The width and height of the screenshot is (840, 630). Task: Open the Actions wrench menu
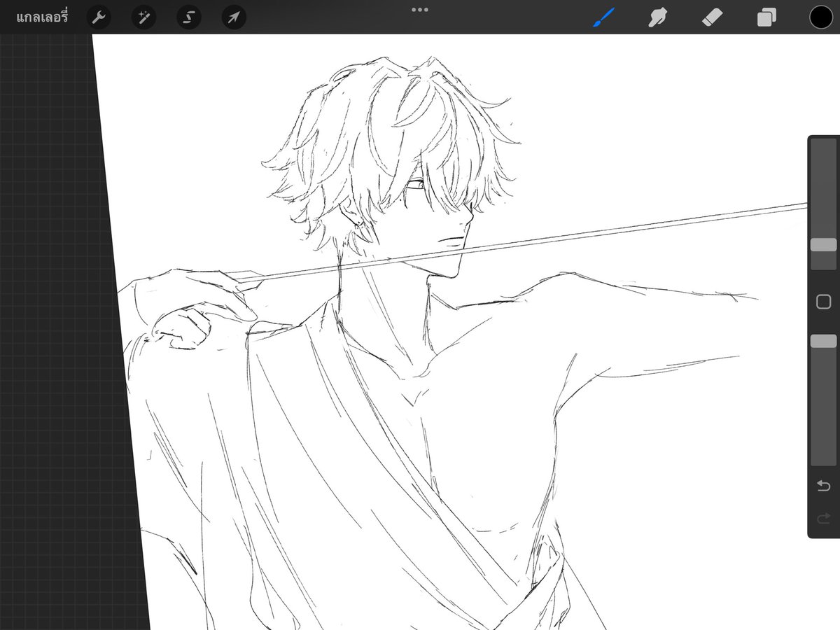[99, 17]
